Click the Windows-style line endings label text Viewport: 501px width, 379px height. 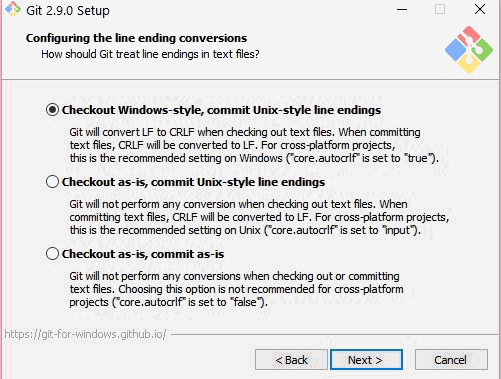coord(221,110)
